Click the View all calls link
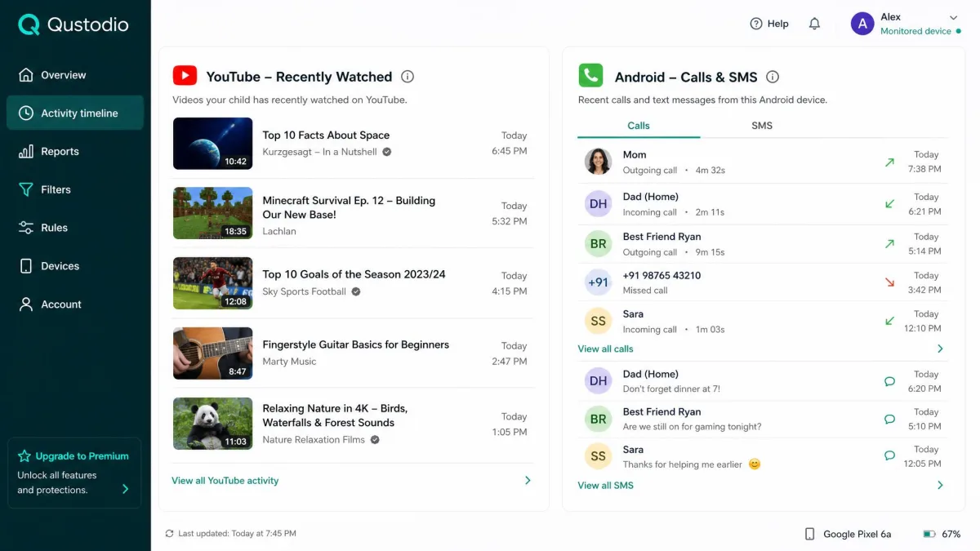Image resolution: width=980 pixels, height=551 pixels. tap(605, 349)
